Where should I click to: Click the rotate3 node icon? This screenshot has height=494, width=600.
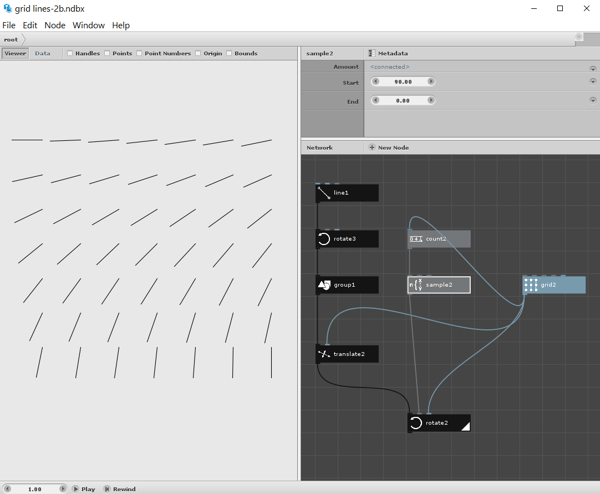[x=324, y=239]
